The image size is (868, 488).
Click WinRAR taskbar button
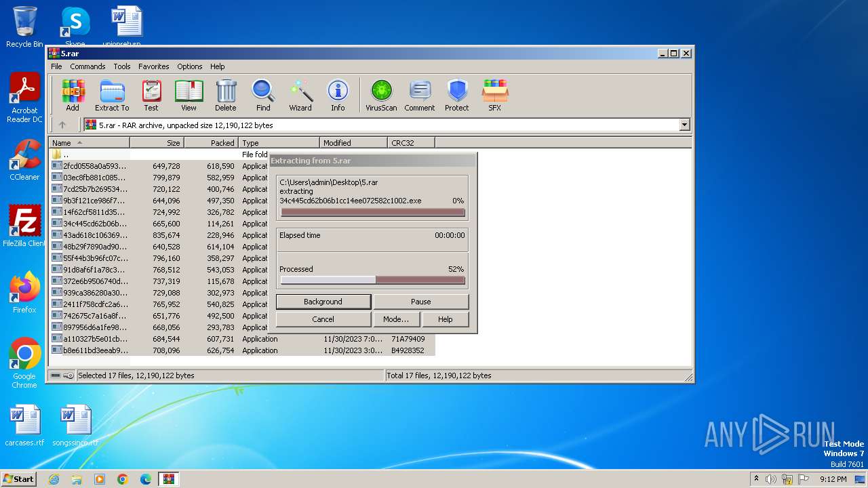click(168, 479)
